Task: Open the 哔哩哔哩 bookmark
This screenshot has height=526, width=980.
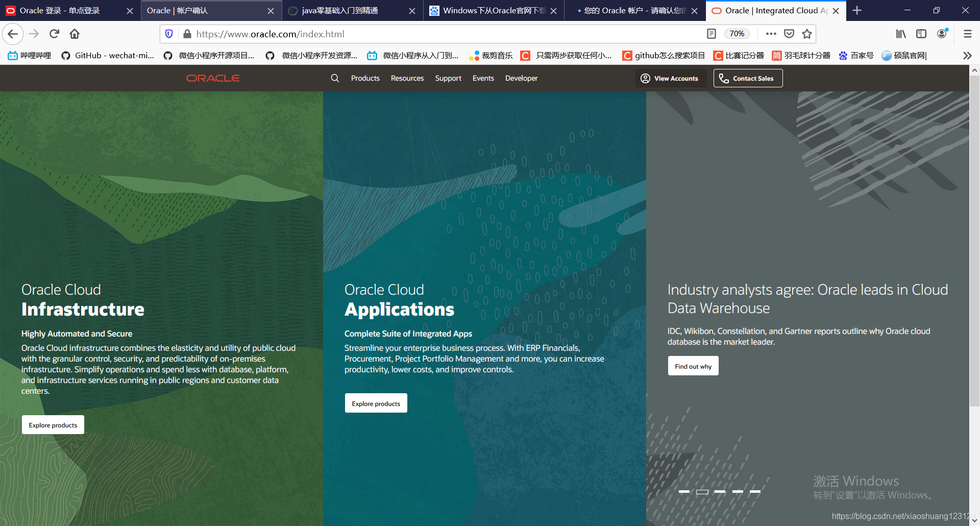Action: [30, 56]
